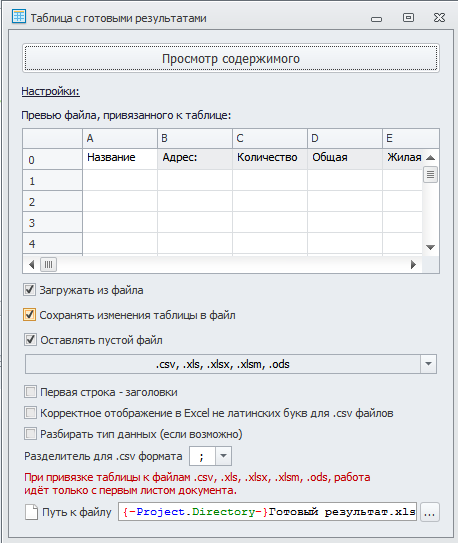Select the .csv, .xls, .xlsx format combo box
Screen dimensions: 458x543
[x=231, y=364]
